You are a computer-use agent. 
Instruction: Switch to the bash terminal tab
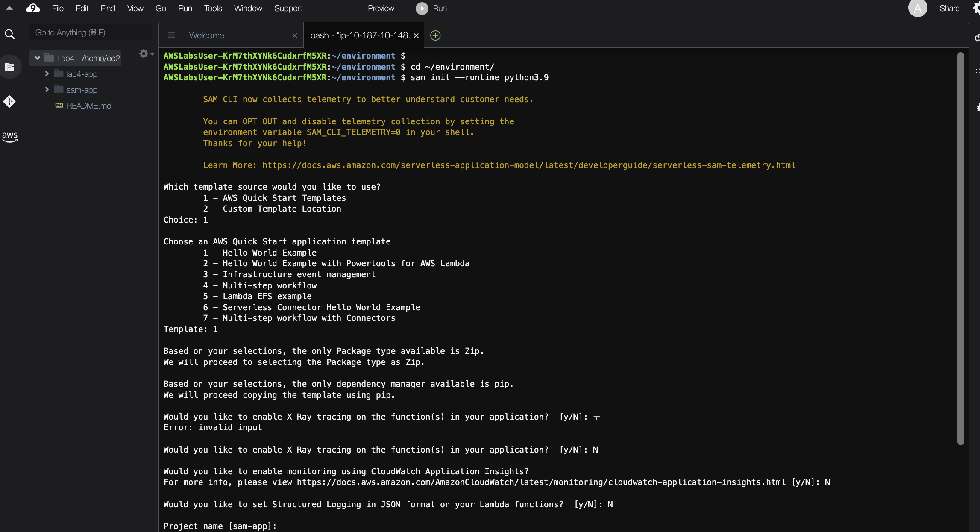(x=364, y=35)
